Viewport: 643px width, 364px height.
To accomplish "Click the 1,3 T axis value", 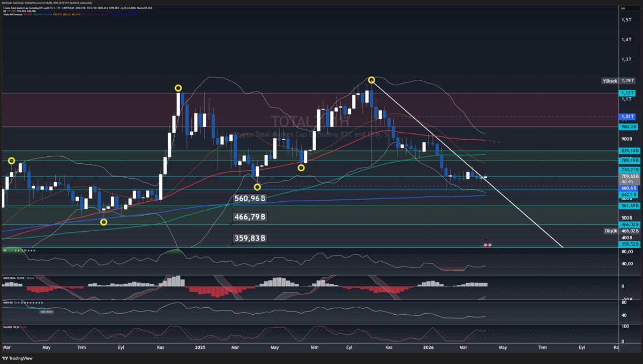I will 627,60.
